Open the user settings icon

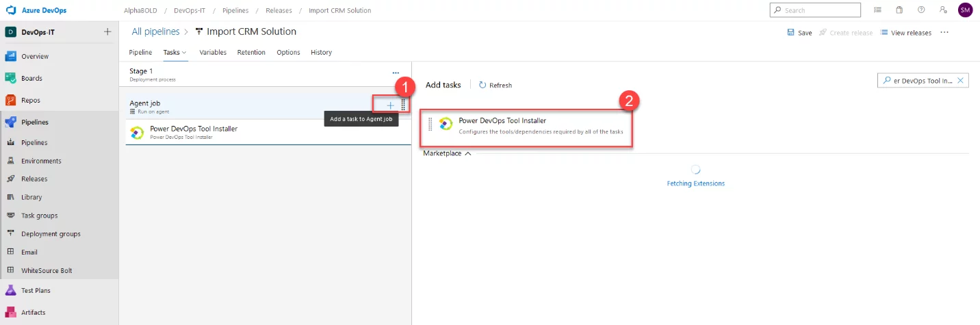(x=943, y=10)
